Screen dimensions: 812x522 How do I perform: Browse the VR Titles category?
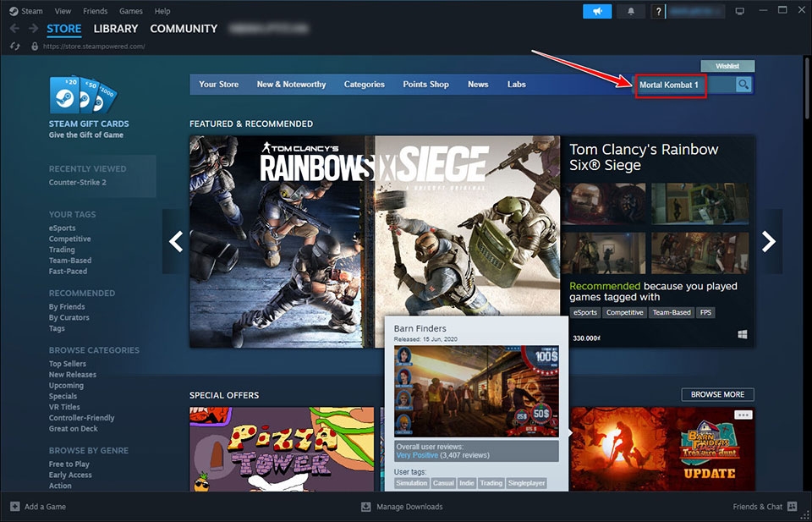(64, 407)
